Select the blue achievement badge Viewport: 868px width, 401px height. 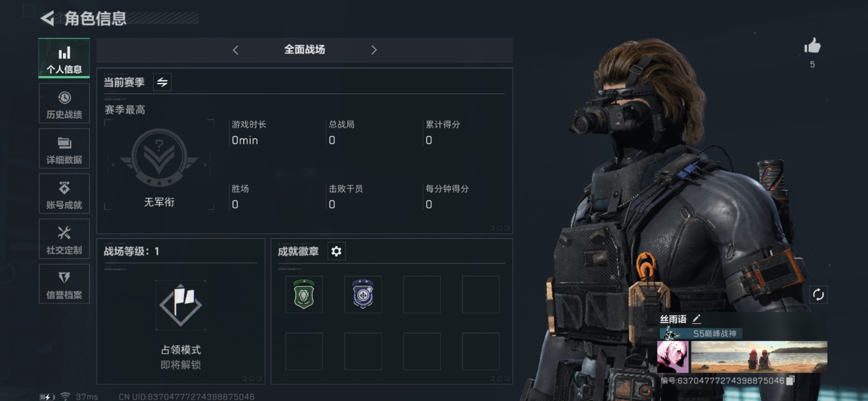point(363,294)
